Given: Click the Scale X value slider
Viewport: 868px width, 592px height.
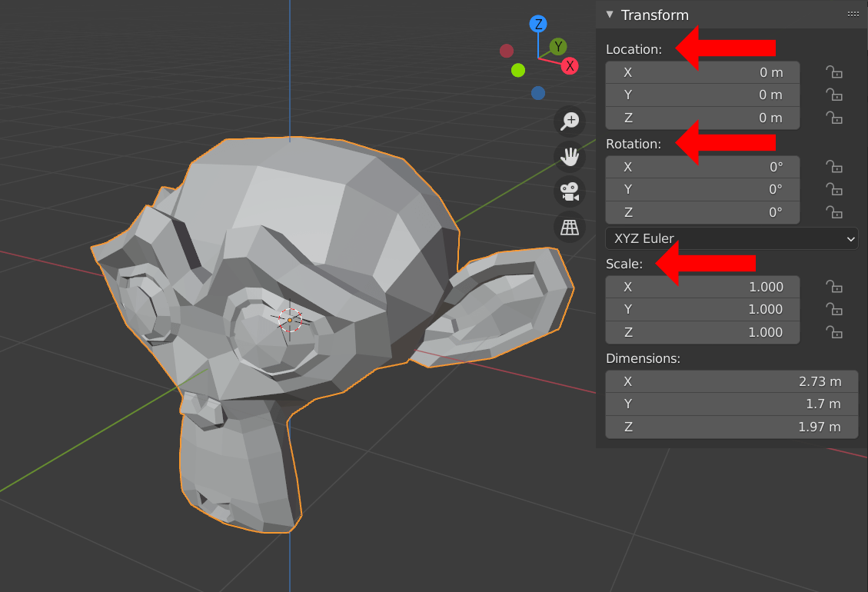Looking at the screenshot, I should click(x=702, y=287).
